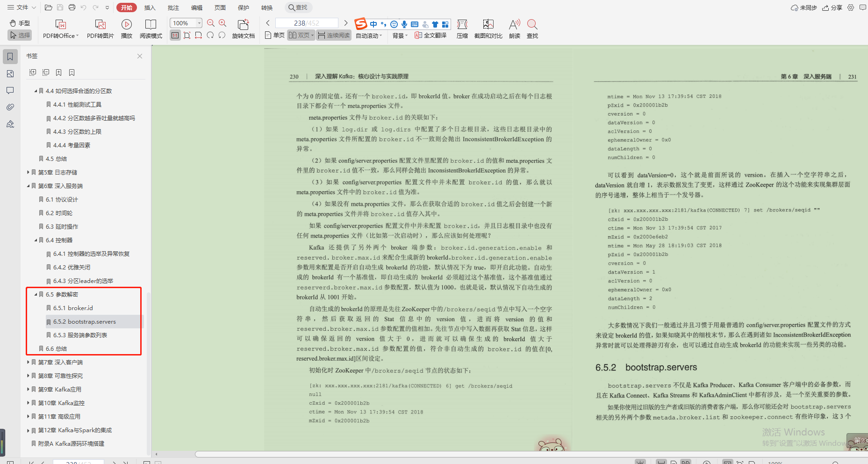Rotate view clockwise icon
The height and width of the screenshot is (464, 868).
click(222, 35)
